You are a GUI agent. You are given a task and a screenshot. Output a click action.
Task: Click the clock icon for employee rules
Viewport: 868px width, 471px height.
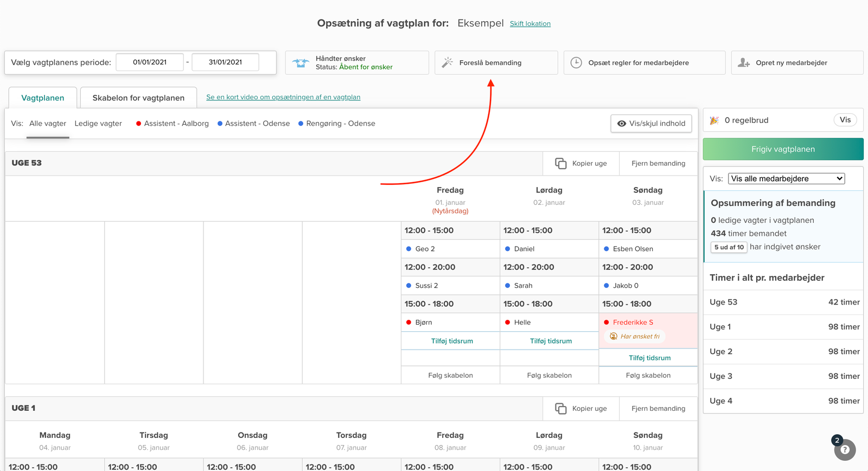576,62
